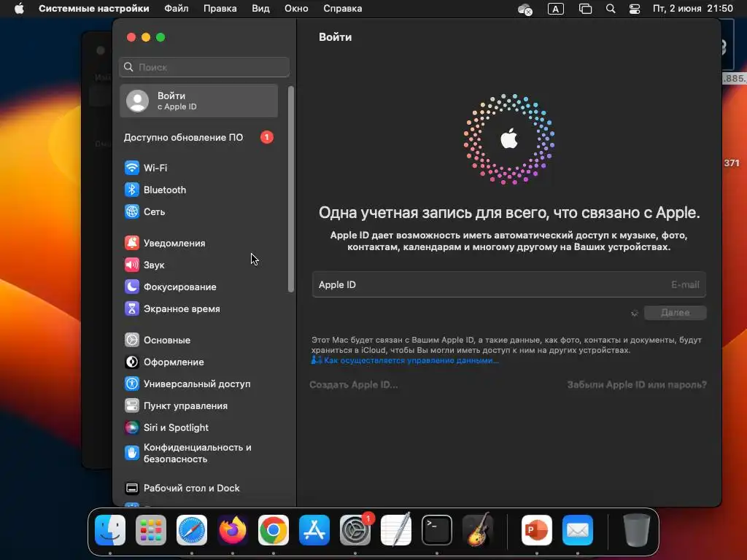This screenshot has width=747, height=560.
Task: Click the date and time in menu bar
Action: coord(693,9)
